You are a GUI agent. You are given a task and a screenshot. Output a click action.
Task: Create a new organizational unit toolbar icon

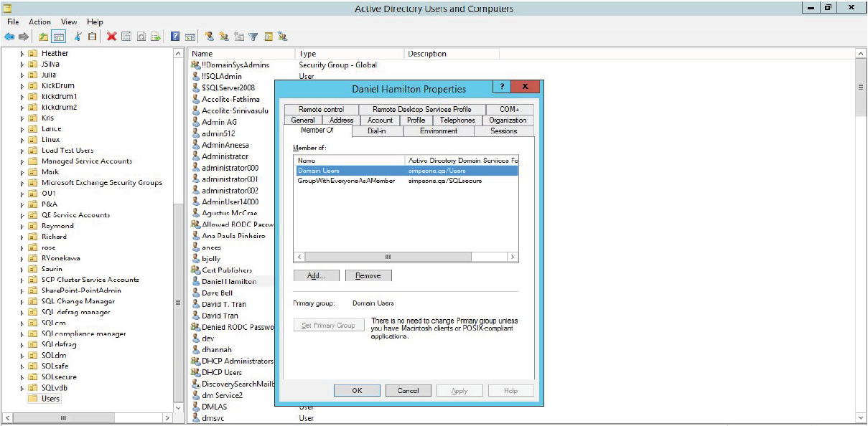239,37
